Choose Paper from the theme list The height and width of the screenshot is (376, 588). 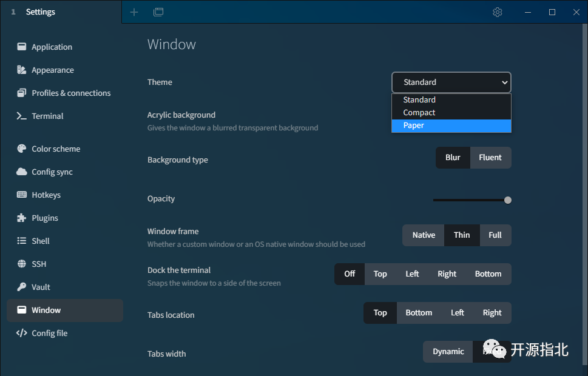451,126
